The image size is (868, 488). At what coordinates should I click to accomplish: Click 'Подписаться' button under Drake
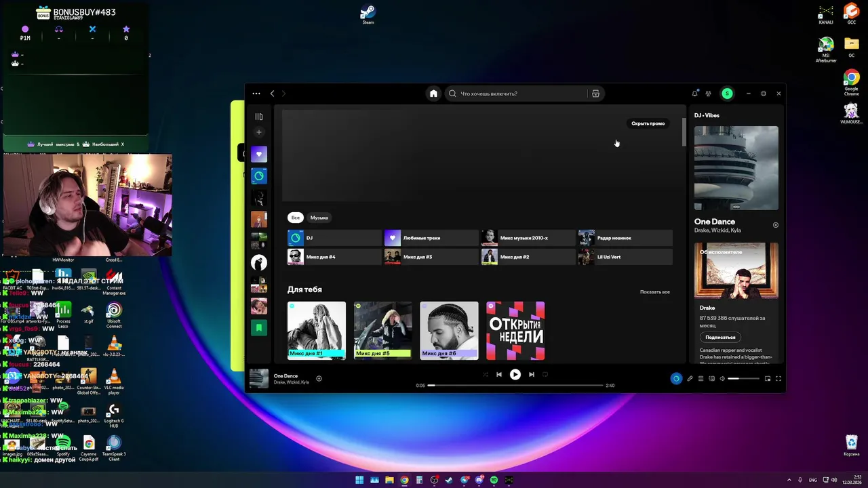pos(720,337)
